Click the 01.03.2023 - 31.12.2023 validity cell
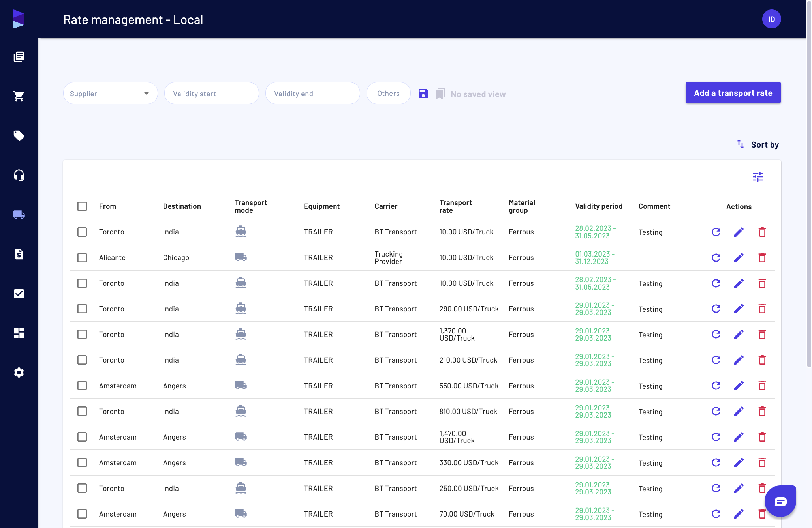Viewport: 812px width, 528px height. (595, 258)
